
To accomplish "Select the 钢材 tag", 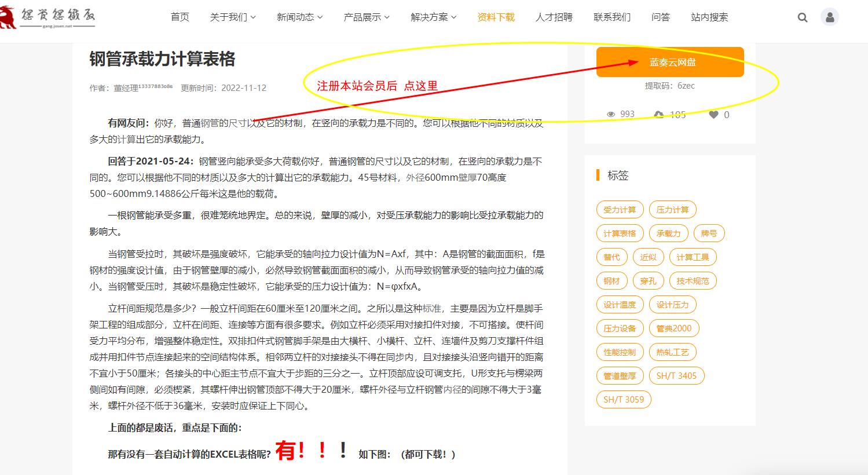I will (x=611, y=281).
